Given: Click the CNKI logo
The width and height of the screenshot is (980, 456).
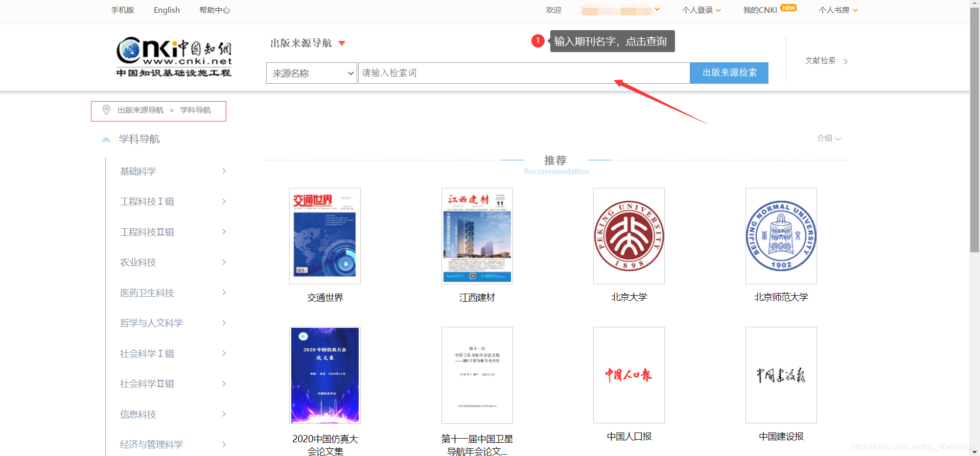Looking at the screenshot, I should tap(174, 57).
